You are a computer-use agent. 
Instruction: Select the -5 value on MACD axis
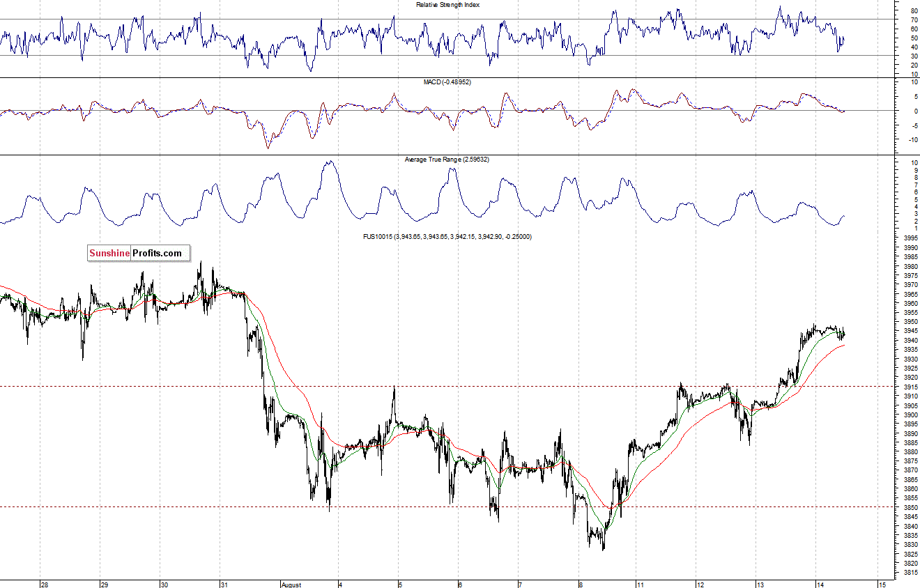tap(914, 125)
